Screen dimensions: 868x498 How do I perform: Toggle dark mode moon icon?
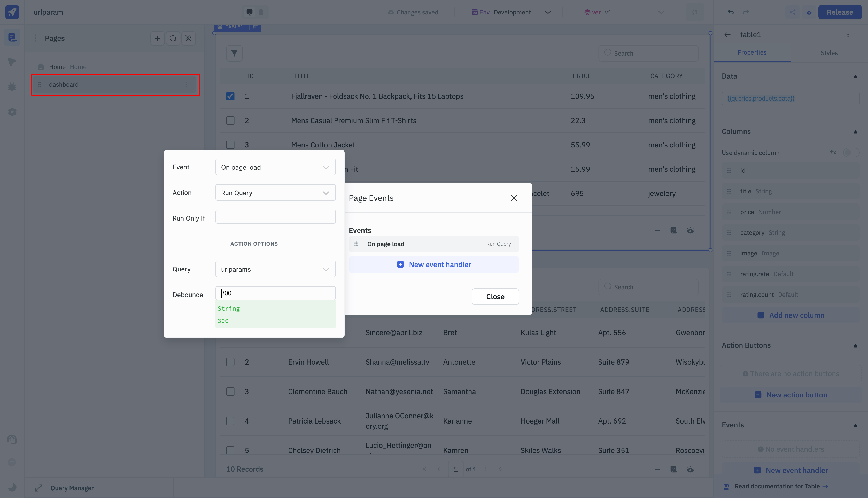(12, 487)
